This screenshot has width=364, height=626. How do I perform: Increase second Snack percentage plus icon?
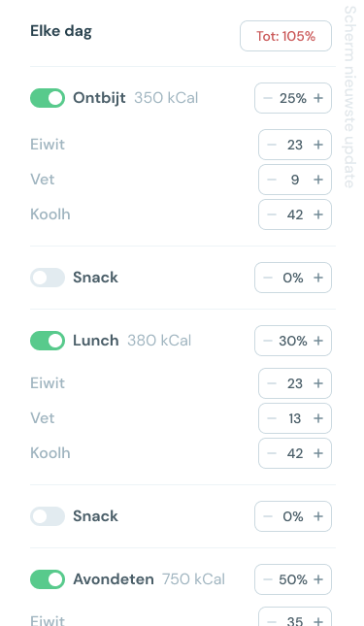(318, 516)
